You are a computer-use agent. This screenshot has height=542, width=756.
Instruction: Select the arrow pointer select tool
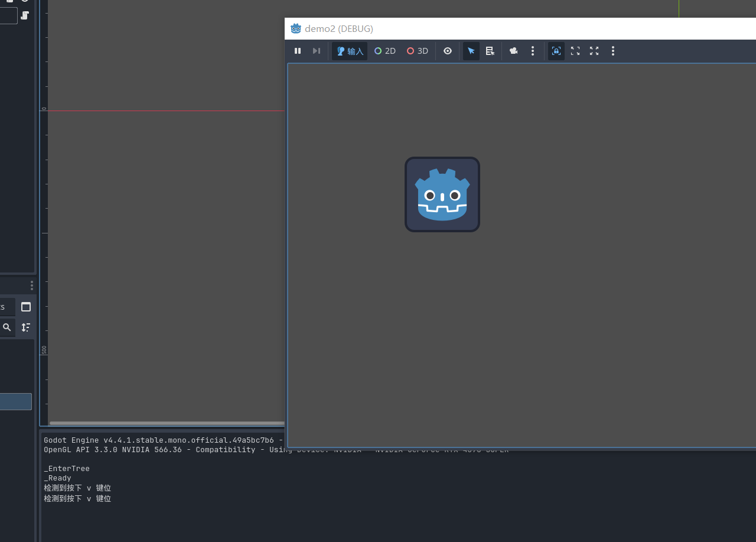[471, 51]
